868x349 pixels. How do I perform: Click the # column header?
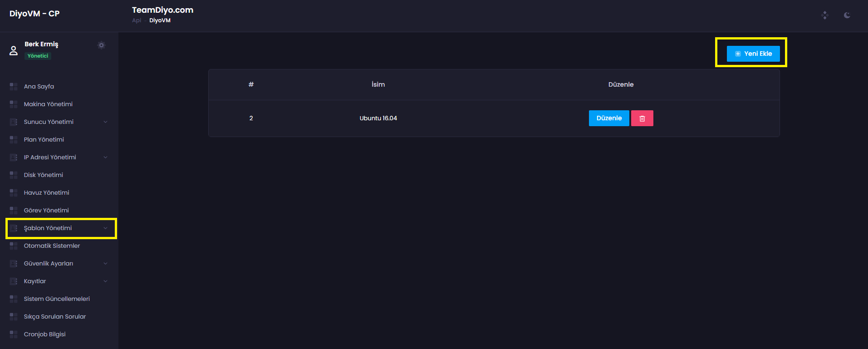click(251, 84)
